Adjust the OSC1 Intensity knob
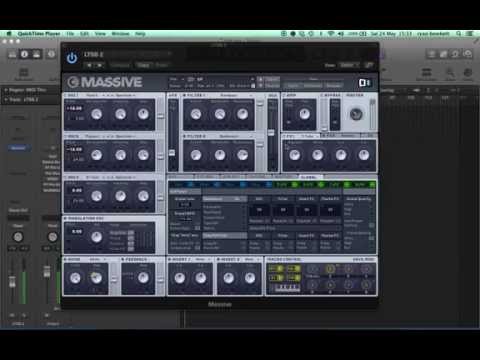480x360 pixels. click(120, 114)
